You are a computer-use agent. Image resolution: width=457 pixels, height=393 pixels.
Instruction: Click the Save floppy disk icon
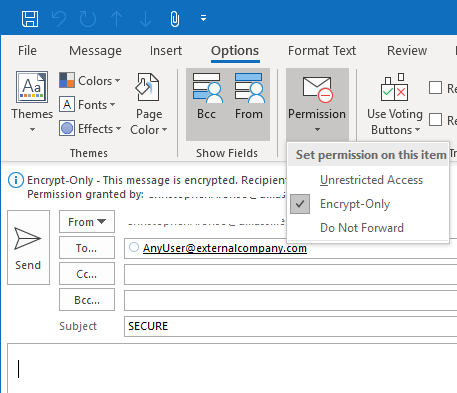pyautogui.click(x=30, y=19)
